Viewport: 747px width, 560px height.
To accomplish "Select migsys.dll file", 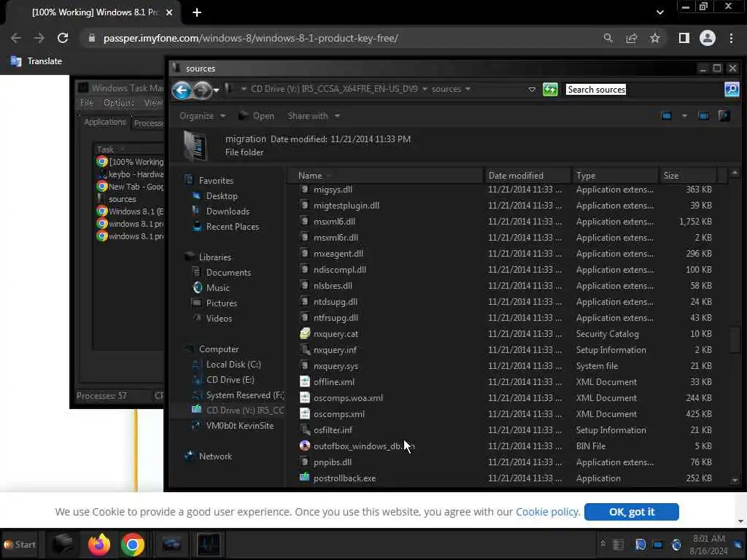I will [x=333, y=190].
